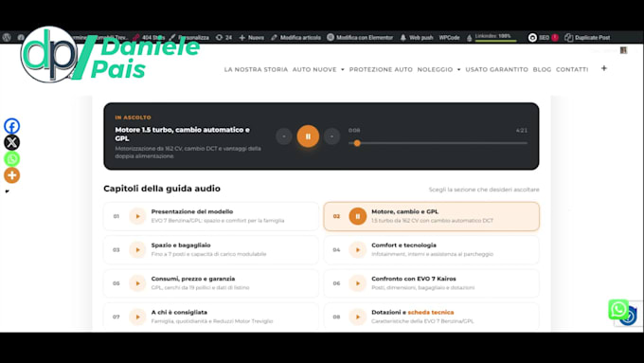Select the Comfort e tecnologia chapter title
This screenshot has height=363, width=644.
tap(403, 245)
